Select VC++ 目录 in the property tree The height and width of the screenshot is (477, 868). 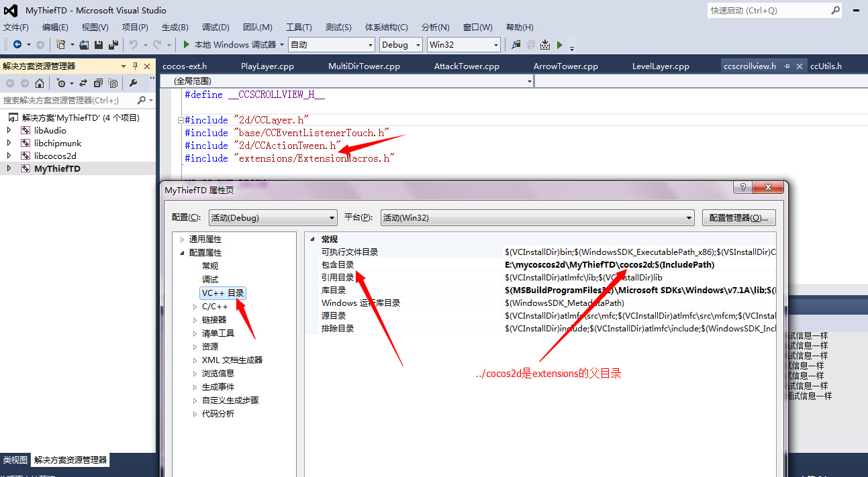coord(223,293)
